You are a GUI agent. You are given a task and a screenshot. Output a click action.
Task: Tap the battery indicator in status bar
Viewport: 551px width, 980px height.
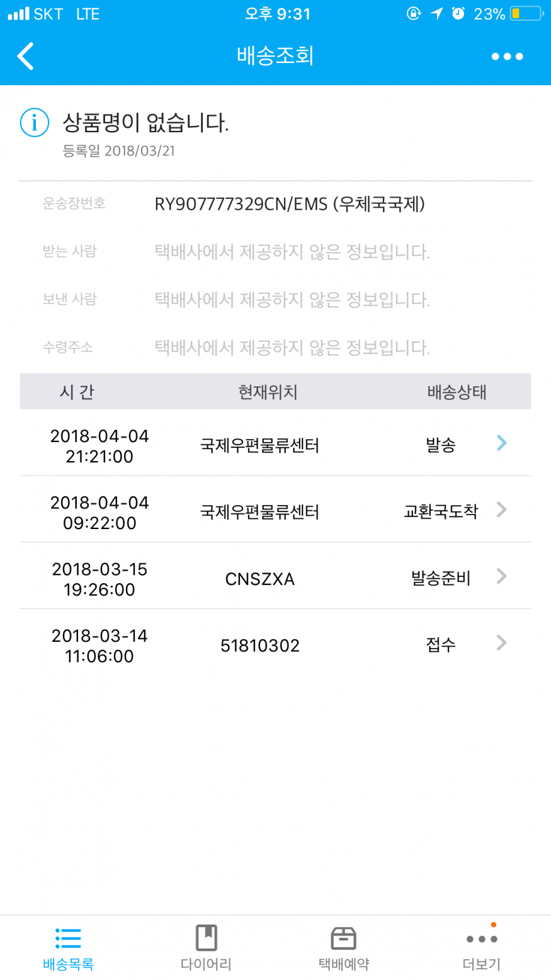526,14
